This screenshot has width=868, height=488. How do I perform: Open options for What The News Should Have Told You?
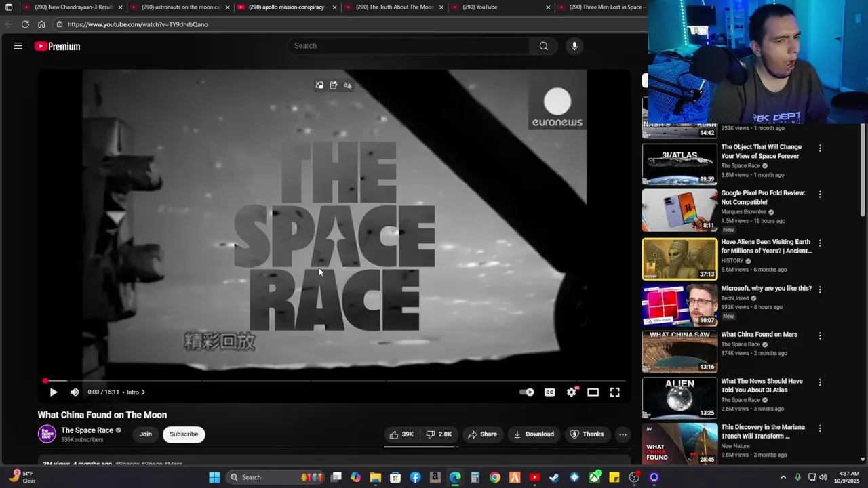820,382
